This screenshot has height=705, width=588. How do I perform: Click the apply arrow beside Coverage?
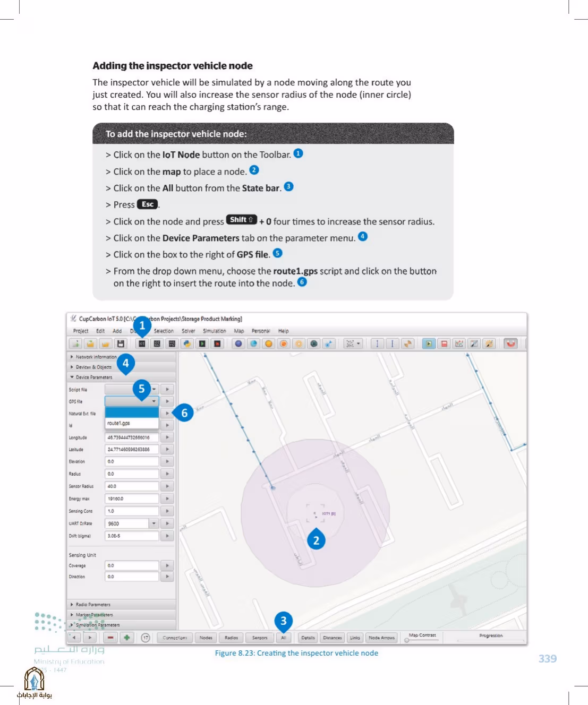[x=167, y=565]
